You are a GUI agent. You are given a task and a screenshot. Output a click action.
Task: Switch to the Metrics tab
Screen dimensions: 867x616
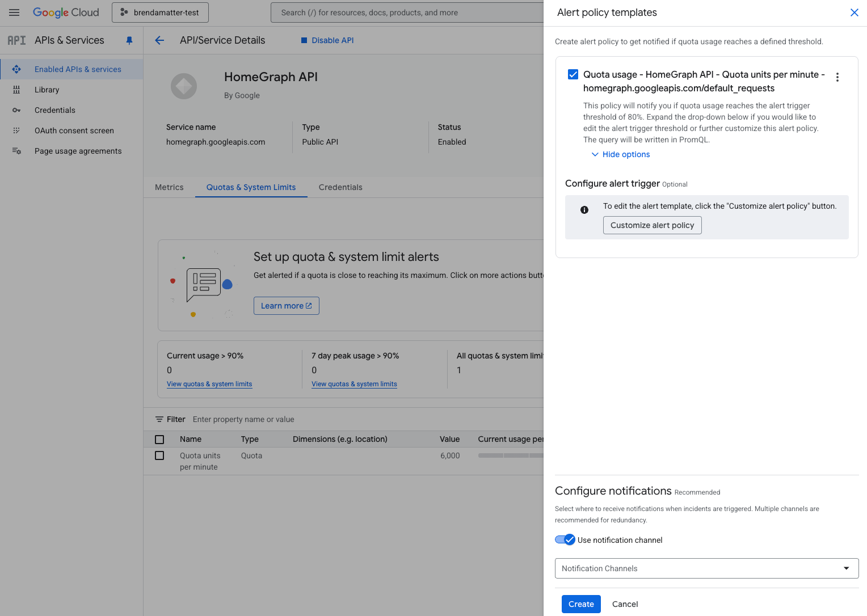pos(169,187)
